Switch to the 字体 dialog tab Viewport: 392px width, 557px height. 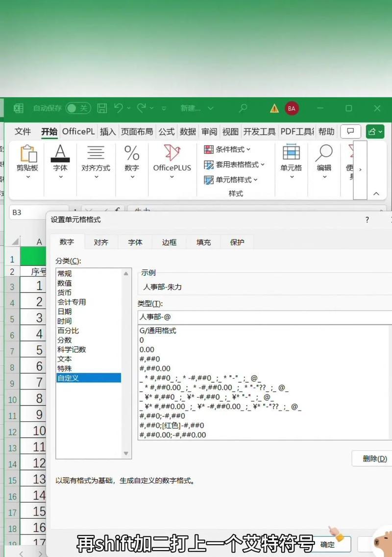pyautogui.click(x=135, y=242)
